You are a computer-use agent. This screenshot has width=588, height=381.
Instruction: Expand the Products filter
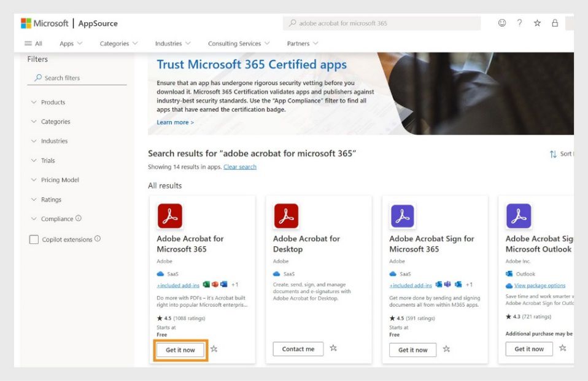(x=53, y=102)
